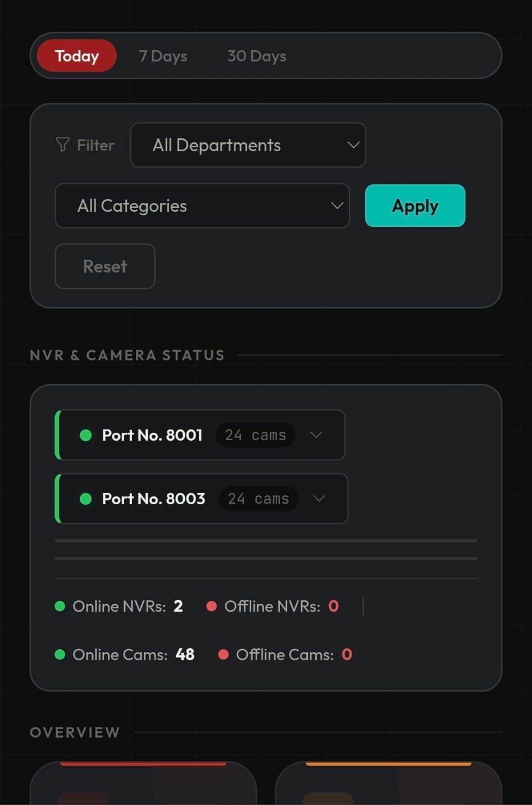This screenshot has height=805, width=532.
Task: Open the red-topped overview card
Action: (143, 784)
